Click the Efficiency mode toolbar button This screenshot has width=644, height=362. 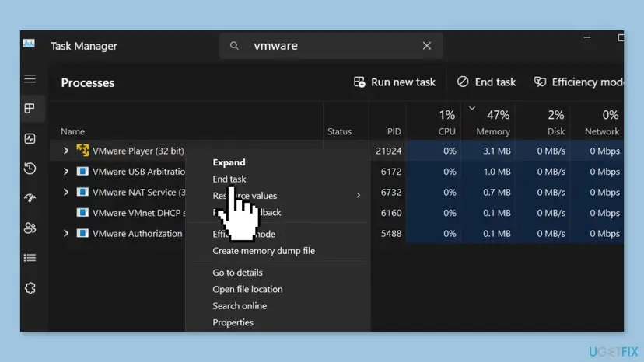[x=579, y=82]
